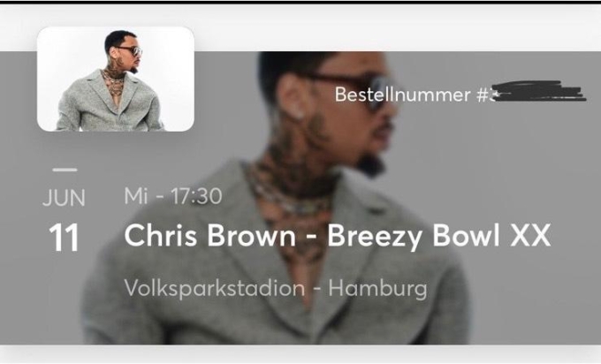Click the small dash above JUN

coord(65,170)
